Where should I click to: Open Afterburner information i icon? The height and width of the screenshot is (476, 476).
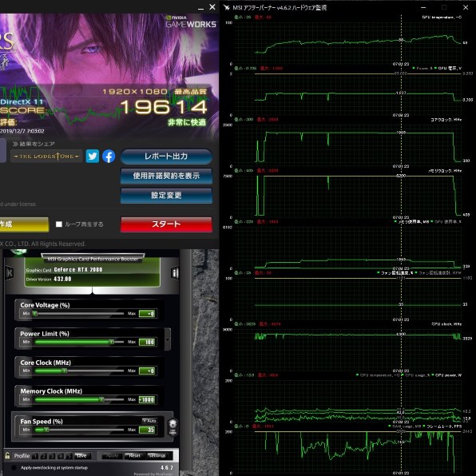[x=175, y=273]
